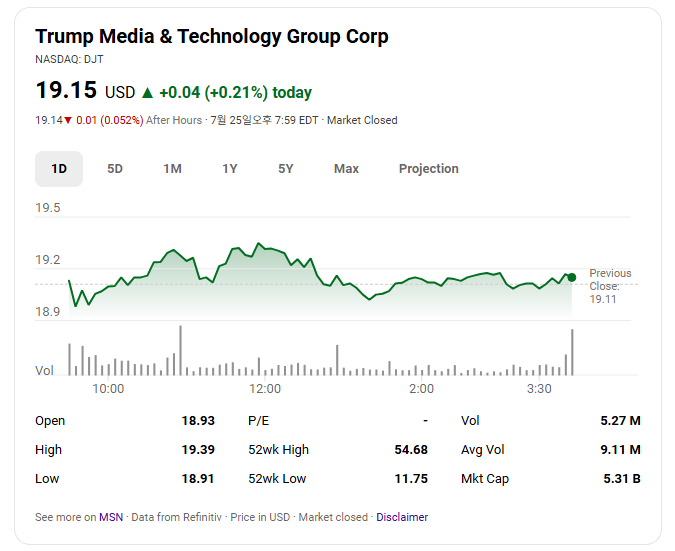The height and width of the screenshot is (551, 675).
Task: Click the green up-arrow price change icon
Action: point(148,93)
